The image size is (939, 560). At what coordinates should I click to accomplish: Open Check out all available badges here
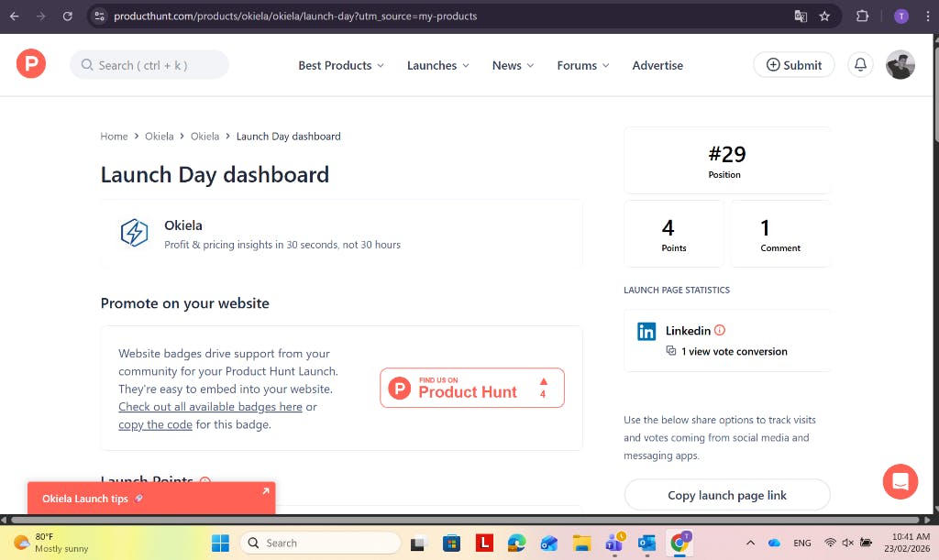210,407
